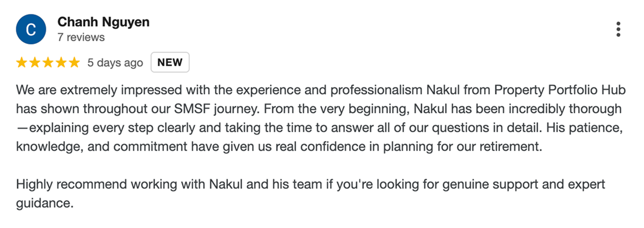Click the "5 days ago" timestamp
The image size is (644, 228).
(x=115, y=63)
